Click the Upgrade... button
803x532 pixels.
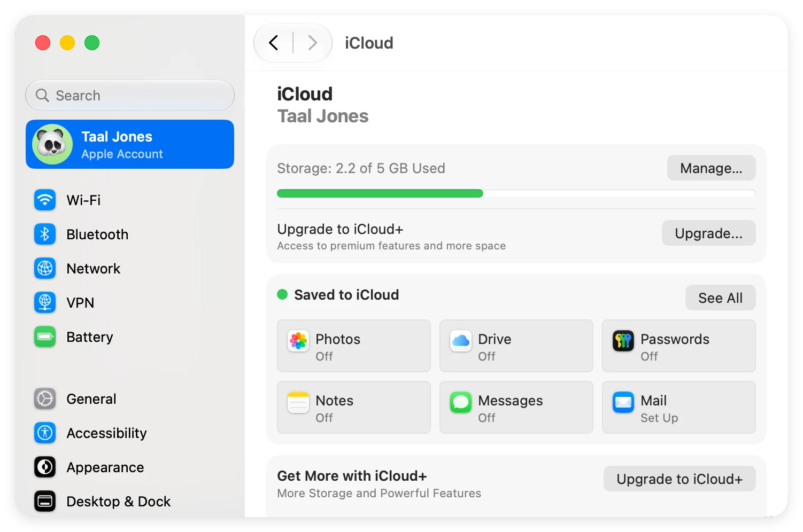708,233
